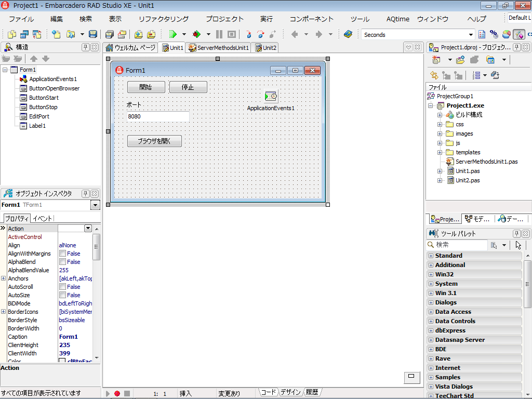Image resolution: width=532 pixels, height=399 pixels.
Task: Click the percent symbol AQtime toolbar icon
Action: coord(494,34)
